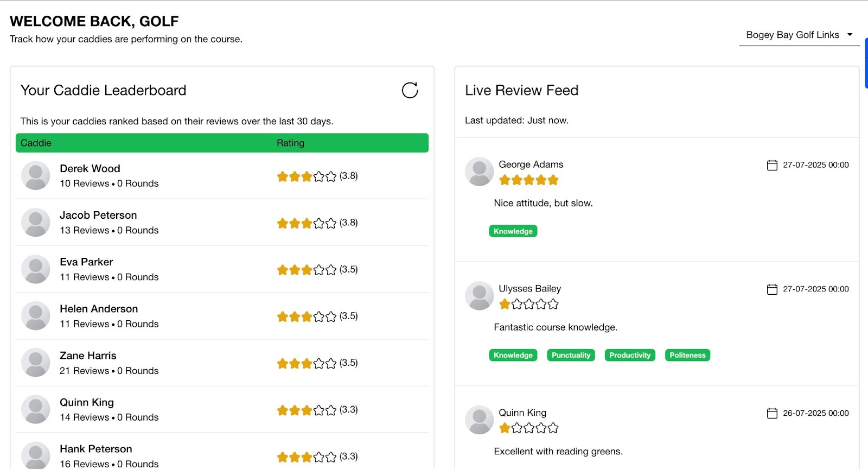The width and height of the screenshot is (868, 469).
Task: Click George Adams' five-star rating
Action: tap(528, 180)
